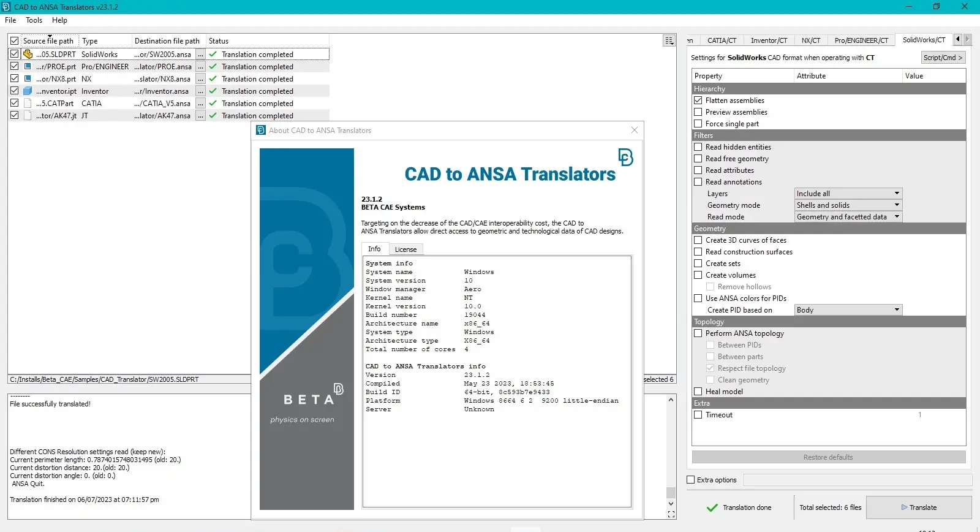
Task: Expand the Script/Cmd options button
Action: (943, 57)
